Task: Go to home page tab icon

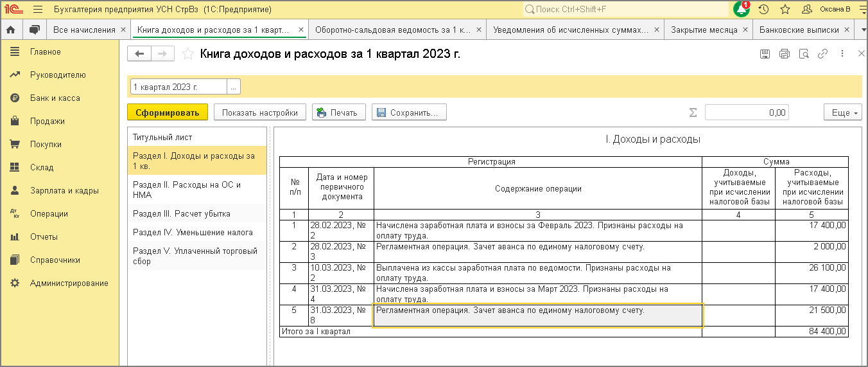Action: click(x=10, y=30)
